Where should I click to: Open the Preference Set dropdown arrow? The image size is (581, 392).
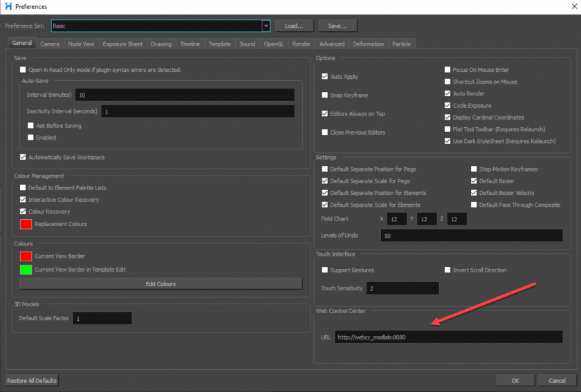coord(266,26)
